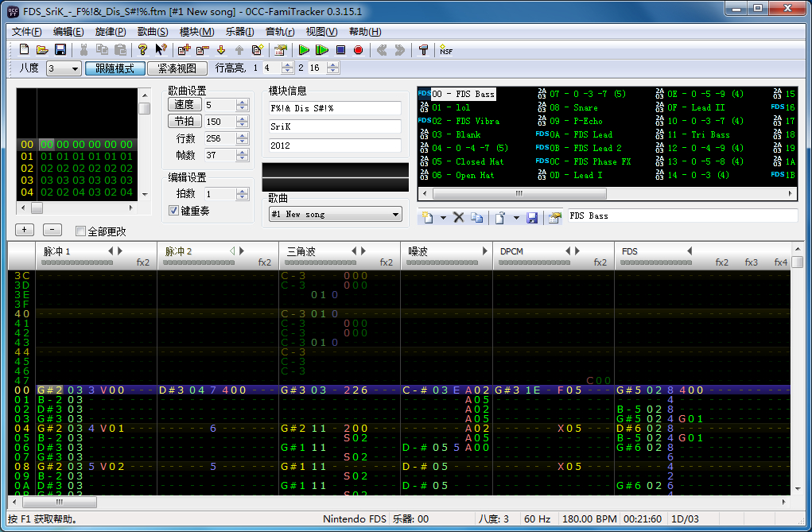Increase the 速度 speed spinner
Image resolution: width=812 pixels, height=532 pixels.
click(x=242, y=102)
